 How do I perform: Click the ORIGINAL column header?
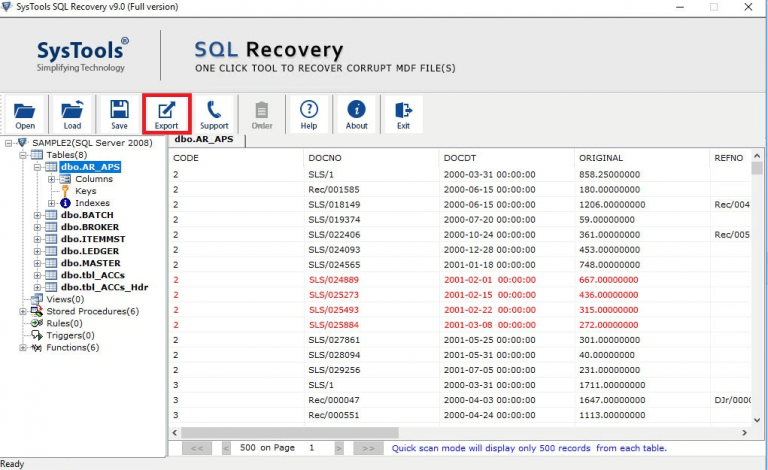(642, 158)
